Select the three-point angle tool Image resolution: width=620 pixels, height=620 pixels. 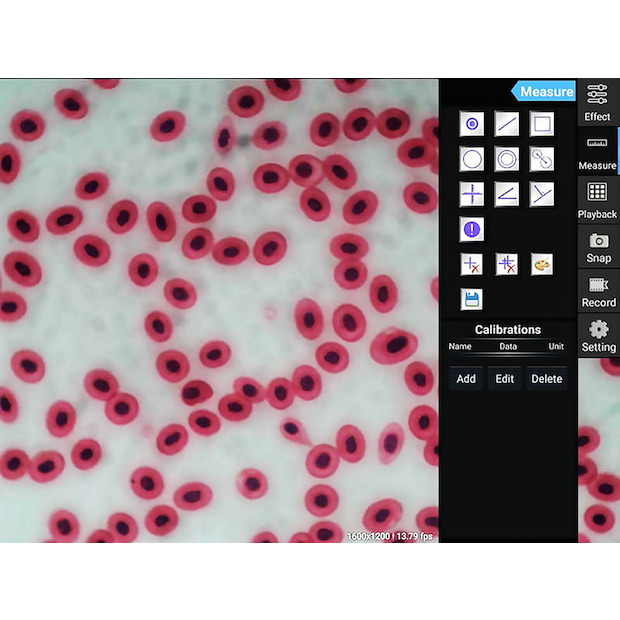pyautogui.click(x=541, y=194)
